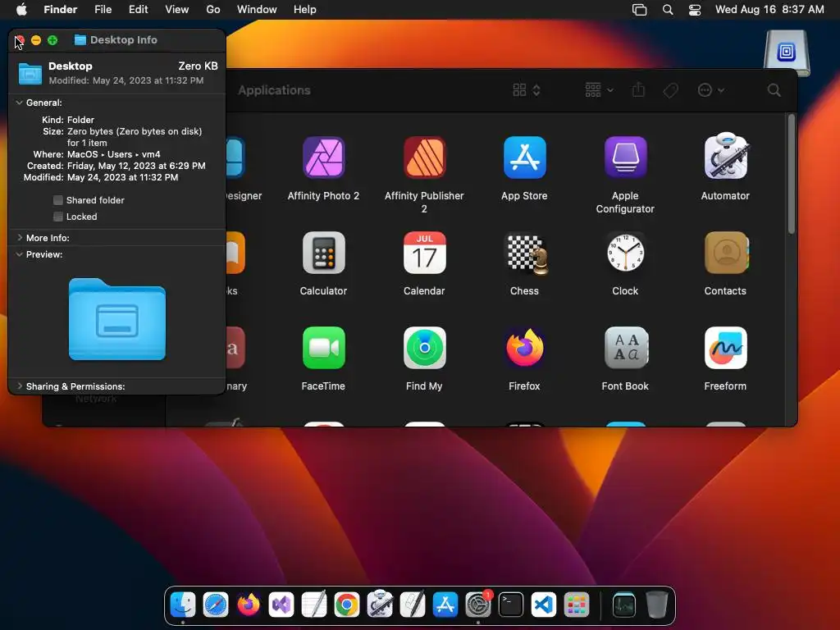Click the Finder window search icon
Screen dimensions: 840x630
774,90
